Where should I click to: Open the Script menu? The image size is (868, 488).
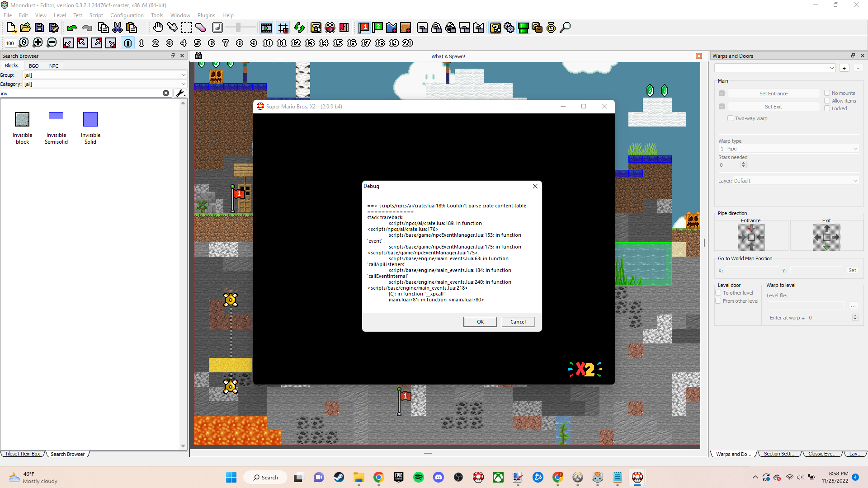coord(96,15)
